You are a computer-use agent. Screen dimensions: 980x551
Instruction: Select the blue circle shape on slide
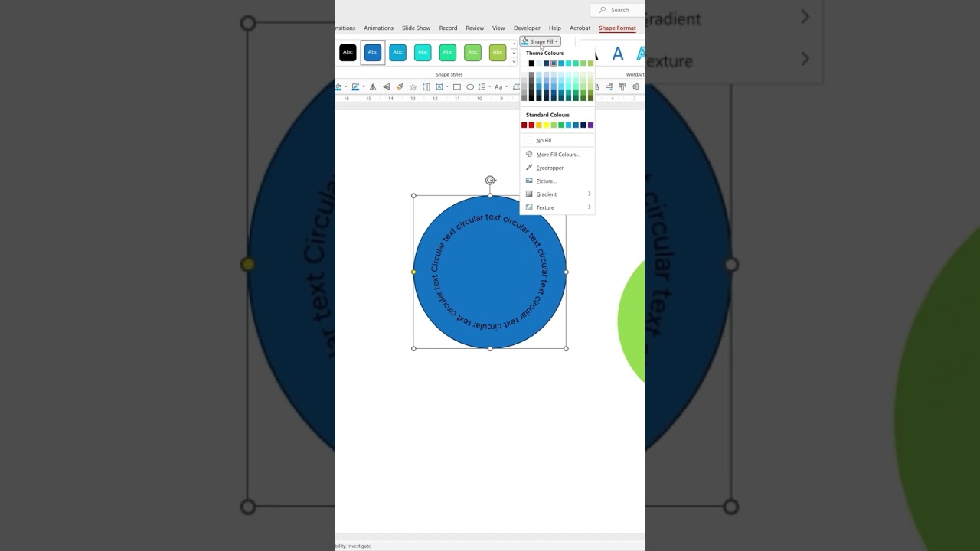(490, 272)
